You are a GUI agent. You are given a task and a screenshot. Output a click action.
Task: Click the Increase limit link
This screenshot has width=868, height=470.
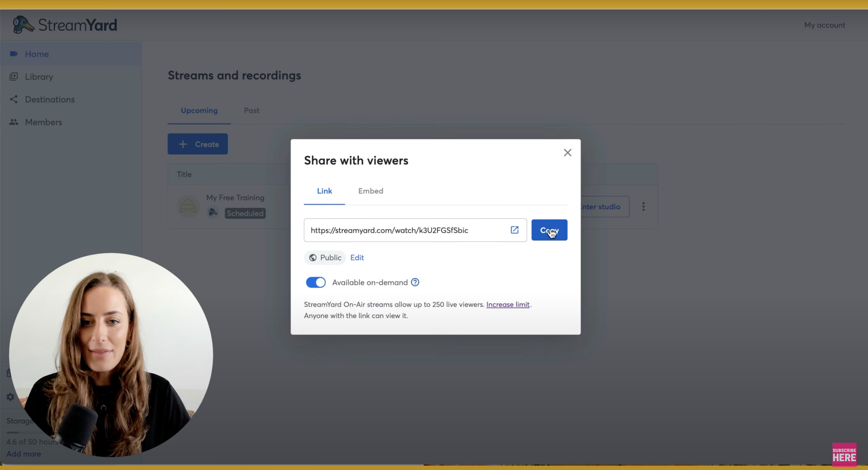[x=508, y=304]
